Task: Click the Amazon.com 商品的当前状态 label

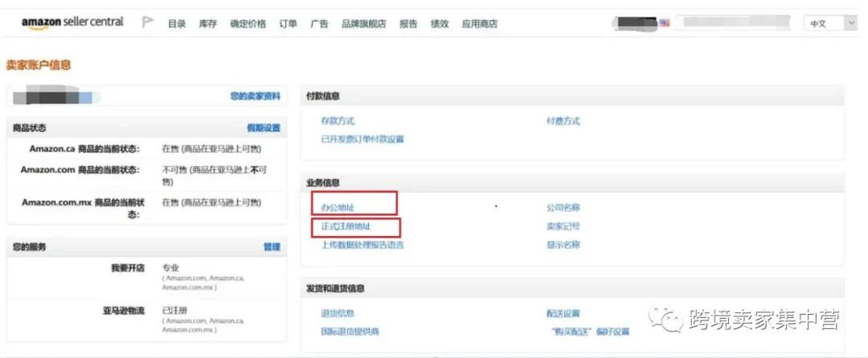Action: pos(80,169)
